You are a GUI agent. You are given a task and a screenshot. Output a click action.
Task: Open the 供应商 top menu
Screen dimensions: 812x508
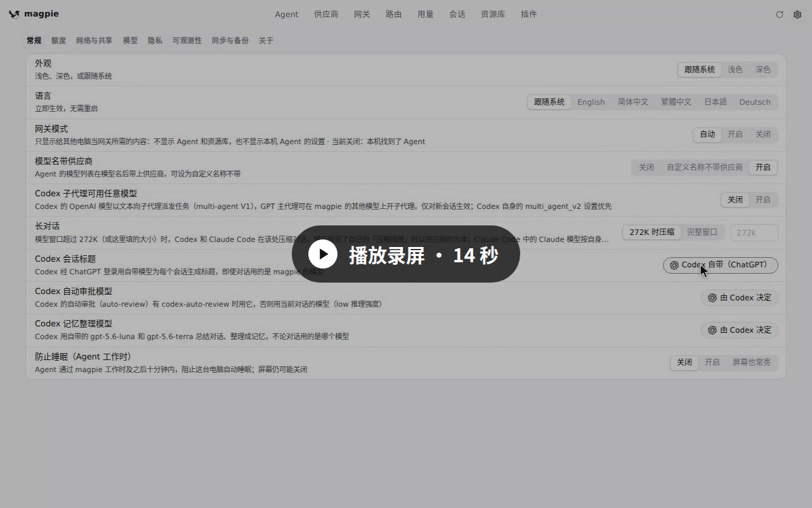click(x=326, y=14)
